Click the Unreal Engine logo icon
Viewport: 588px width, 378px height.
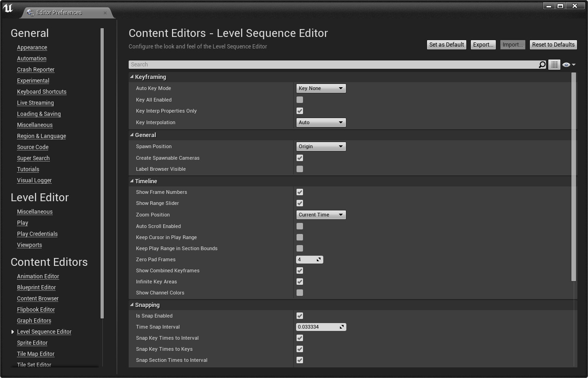(x=8, y=8)
